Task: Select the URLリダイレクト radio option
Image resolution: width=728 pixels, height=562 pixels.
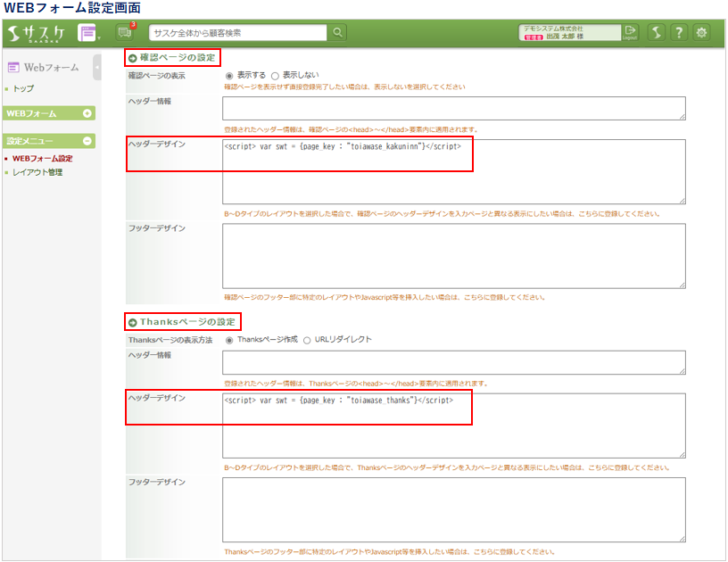Action: tap(307, 340)
